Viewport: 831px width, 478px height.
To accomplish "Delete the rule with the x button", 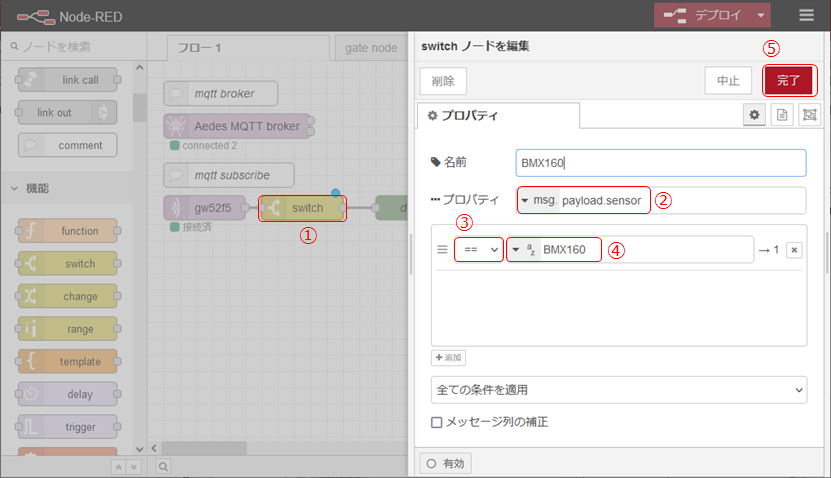I will click(793, 250).
